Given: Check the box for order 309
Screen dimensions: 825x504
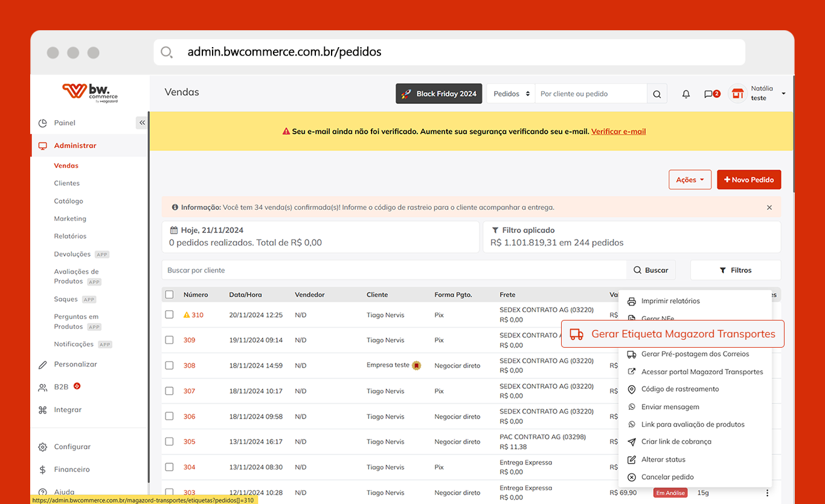Looking at the screenshot, I should point(169,340).
